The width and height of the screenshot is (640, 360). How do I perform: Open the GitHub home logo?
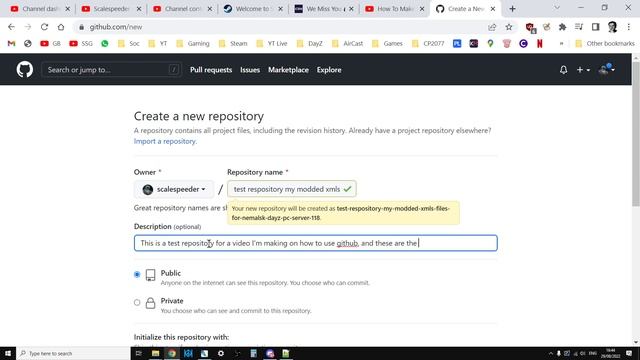(24, 69)
